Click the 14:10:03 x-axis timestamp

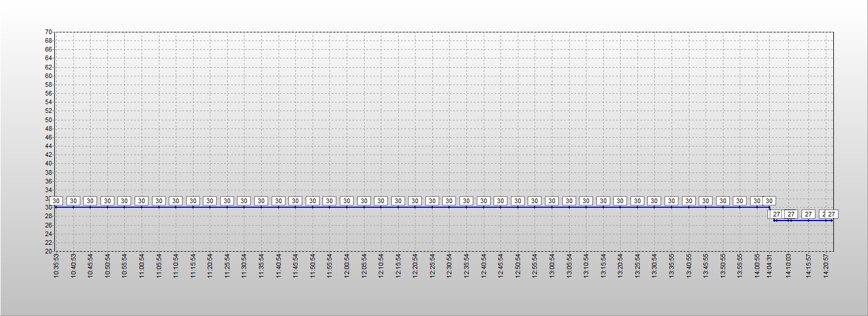tap(789, 266)
